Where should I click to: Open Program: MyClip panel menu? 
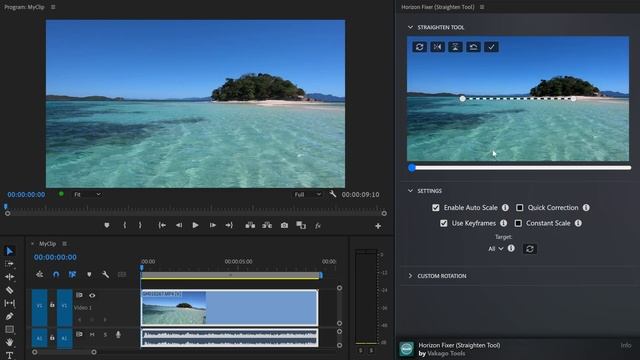click(x=53, y=7)
